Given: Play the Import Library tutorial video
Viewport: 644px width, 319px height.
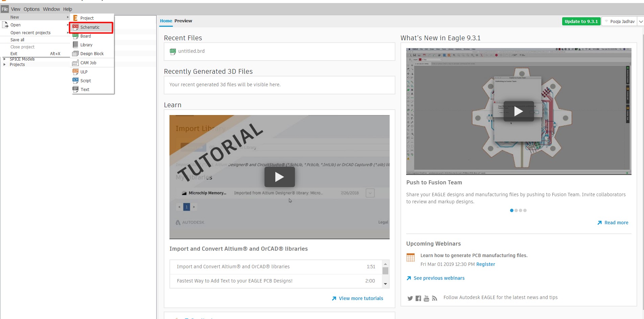Looking at the screenshot, I should pyautogui.click(x=279, y=177).
